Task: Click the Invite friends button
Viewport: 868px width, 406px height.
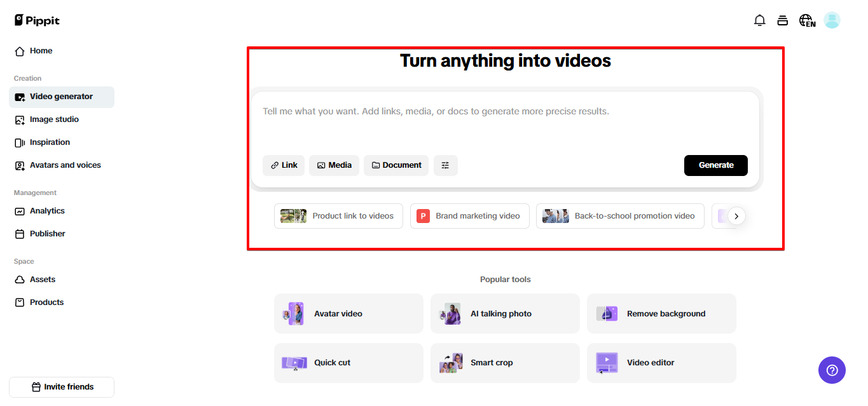Action: coord(61,387)
